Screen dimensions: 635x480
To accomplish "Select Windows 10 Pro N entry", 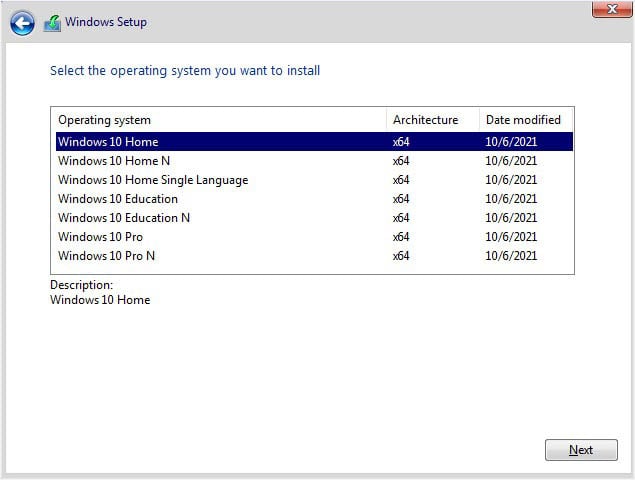I will [x=106, y=256].
